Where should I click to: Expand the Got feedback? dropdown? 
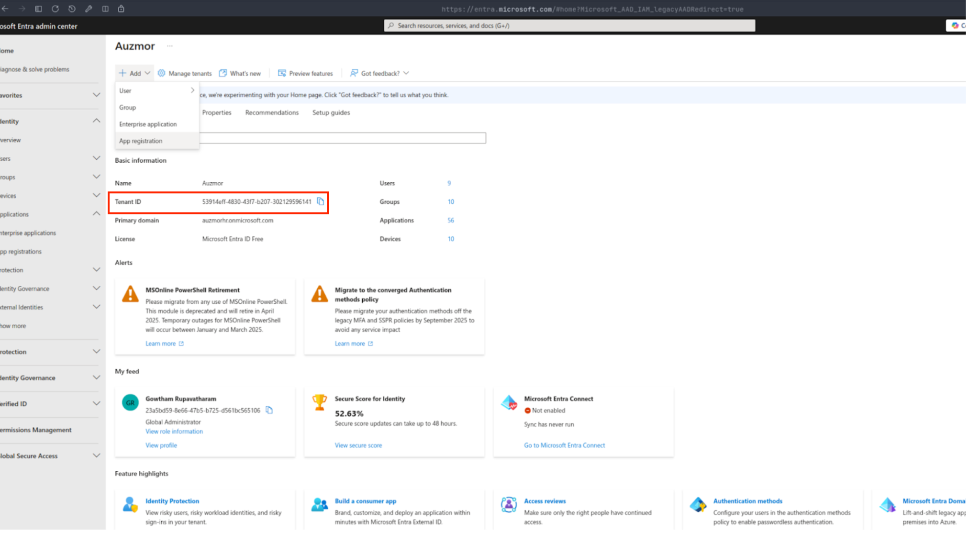tap(379, 73)
